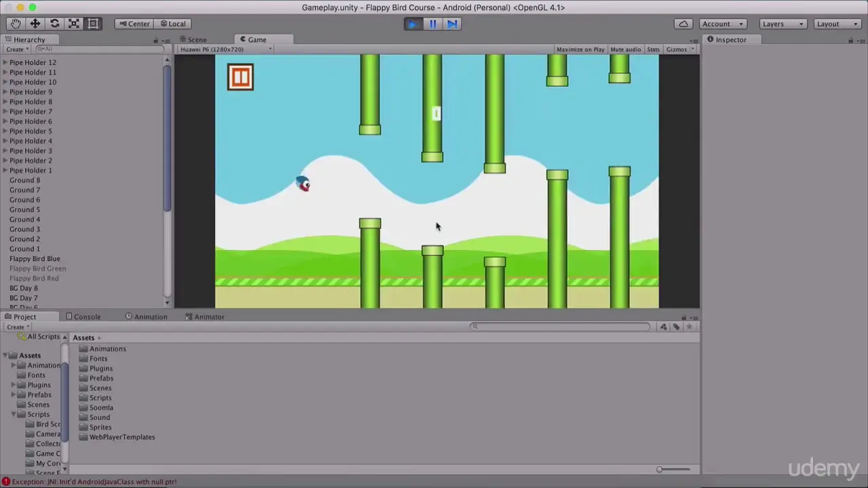Click the Project search field
The height and width of the screenshot is (488, 868).
coord(560,327)
